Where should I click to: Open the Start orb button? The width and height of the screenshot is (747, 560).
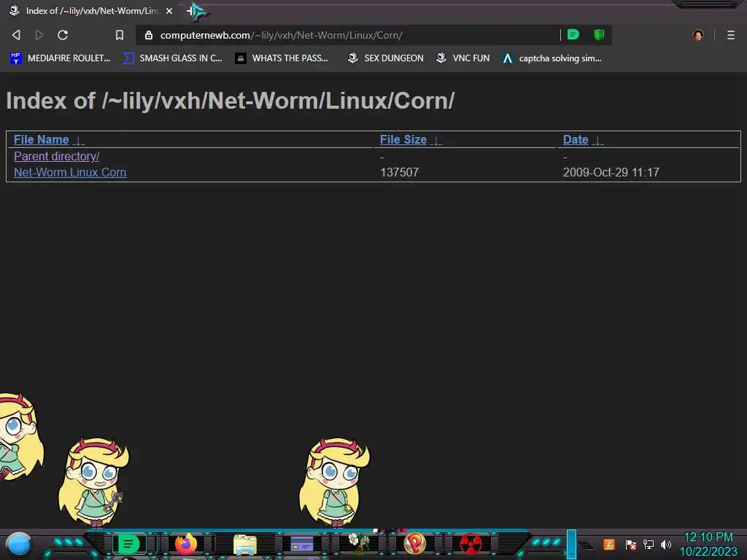coord(19,545)
